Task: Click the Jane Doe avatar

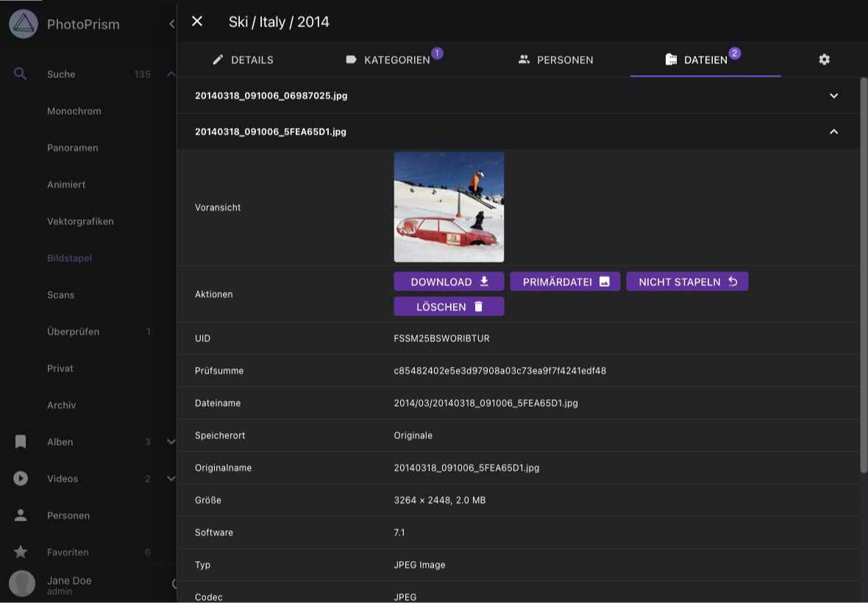Action: click(x=22, y=583)
